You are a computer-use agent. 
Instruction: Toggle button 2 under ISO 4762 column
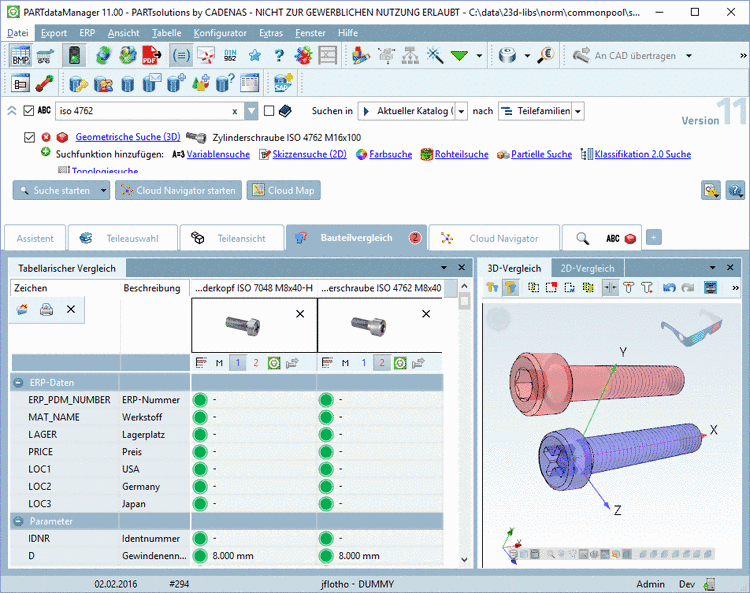click(x=382, y=363)
